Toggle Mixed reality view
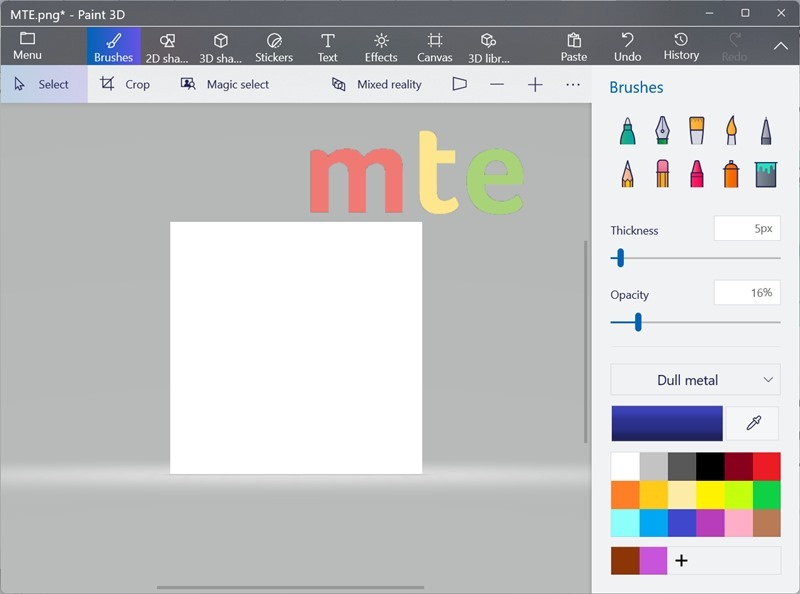 [x=377, y=85]
